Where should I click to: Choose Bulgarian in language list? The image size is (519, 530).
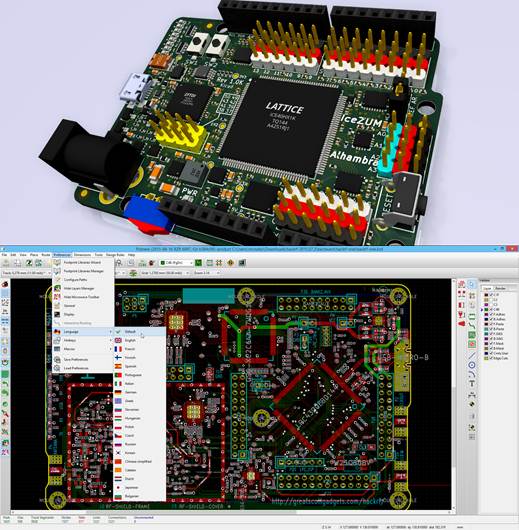pyautogui.click(x=139, y=496)
